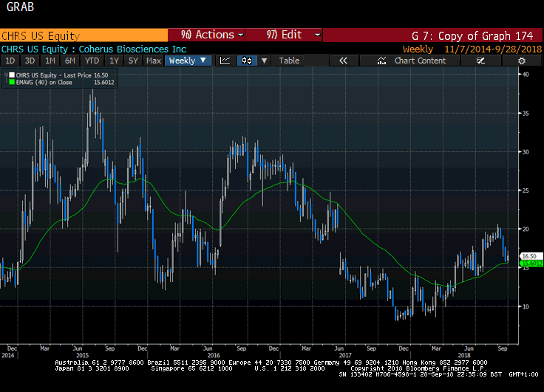Set chart range to 5Y
The width and height of the screenshot is (544, 392).
(x=133, y=61)
